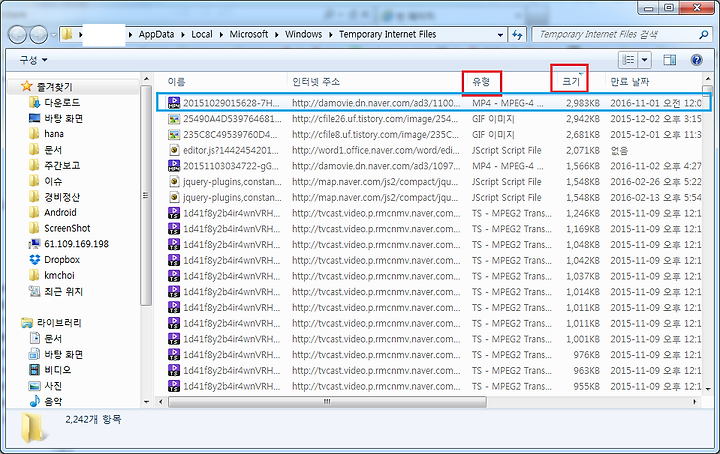Select 라이브러리 in navigation pane
Screen dimensions: 720x454
click(x=51, y=323)
